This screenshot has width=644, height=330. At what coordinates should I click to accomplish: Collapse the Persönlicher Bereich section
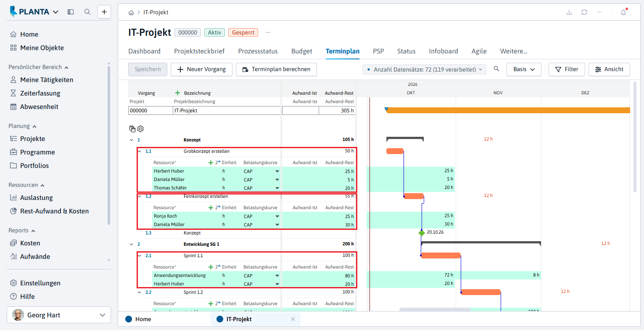[x=66, y=67]
